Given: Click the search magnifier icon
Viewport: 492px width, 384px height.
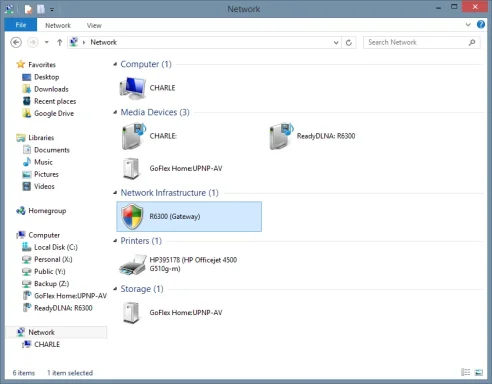Looking at the screenshot, I should pyautogui.click(x=472, y=42).
